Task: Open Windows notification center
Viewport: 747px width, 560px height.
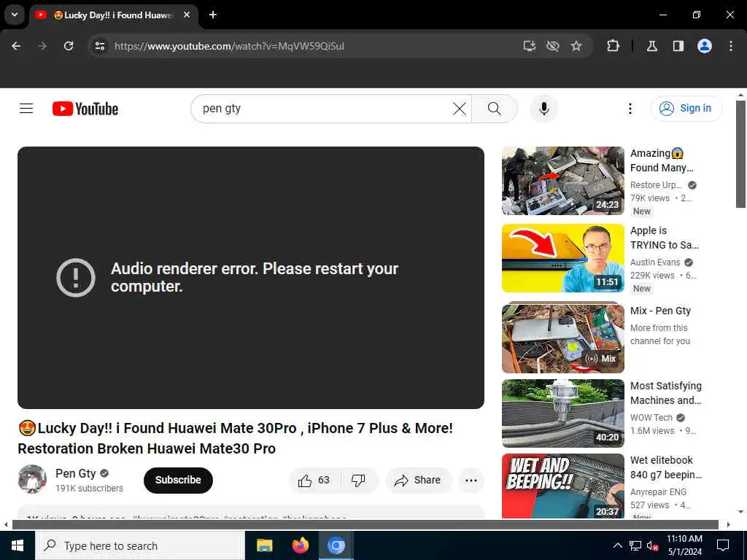Action: pyautogui.click(x=723, y=545)
